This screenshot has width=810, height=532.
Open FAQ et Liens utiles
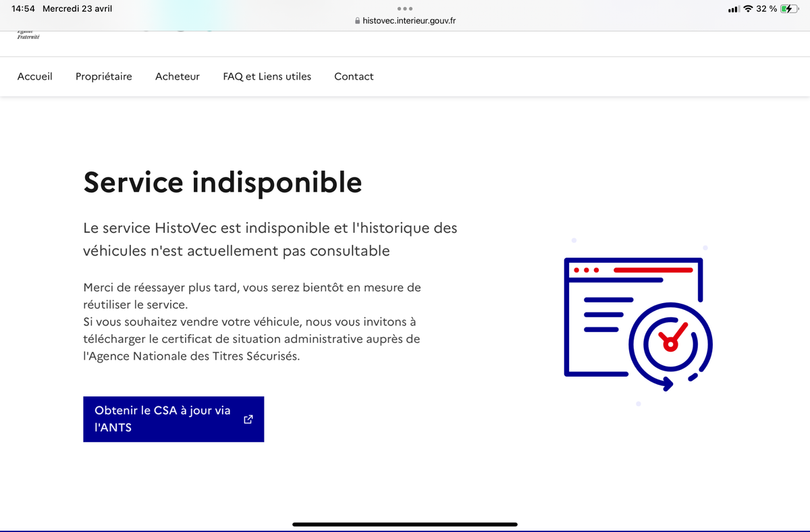pyautogui.click(x=267, y=76)
